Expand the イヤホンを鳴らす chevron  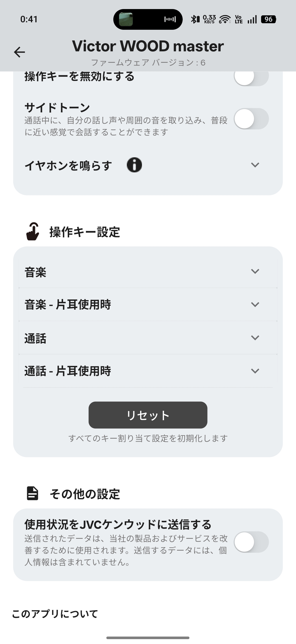255,165
